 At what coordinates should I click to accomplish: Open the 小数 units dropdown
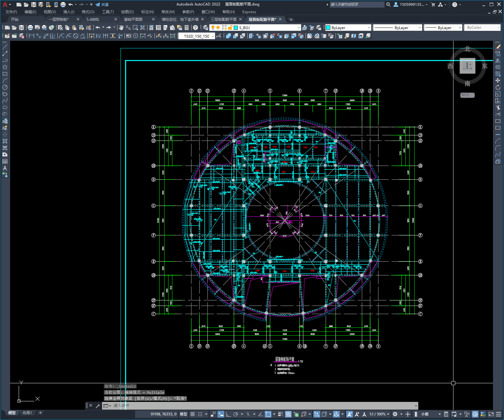431,414
